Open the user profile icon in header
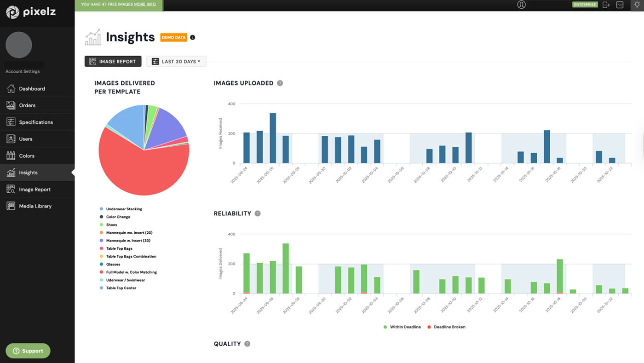 point(521,5)
